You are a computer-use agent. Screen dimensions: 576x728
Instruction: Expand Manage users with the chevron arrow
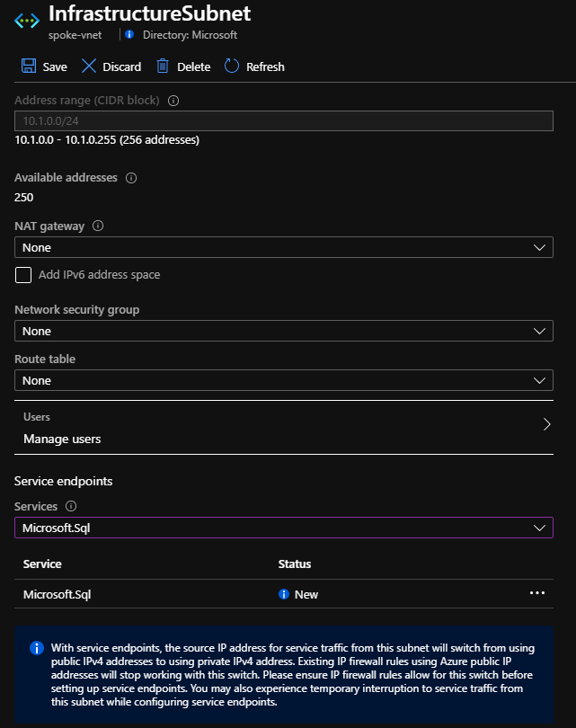[x=546, y=424]
